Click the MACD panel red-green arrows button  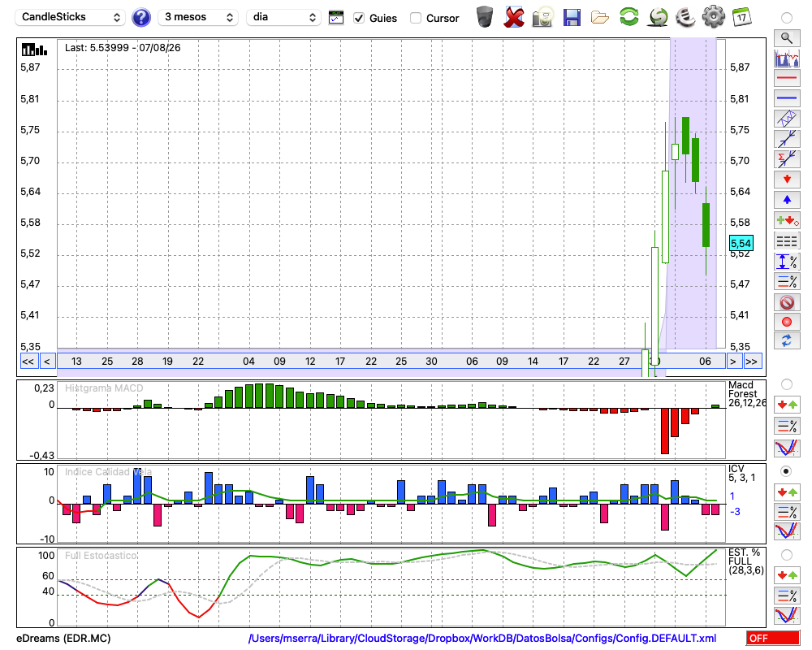click(x=787, y=405)
